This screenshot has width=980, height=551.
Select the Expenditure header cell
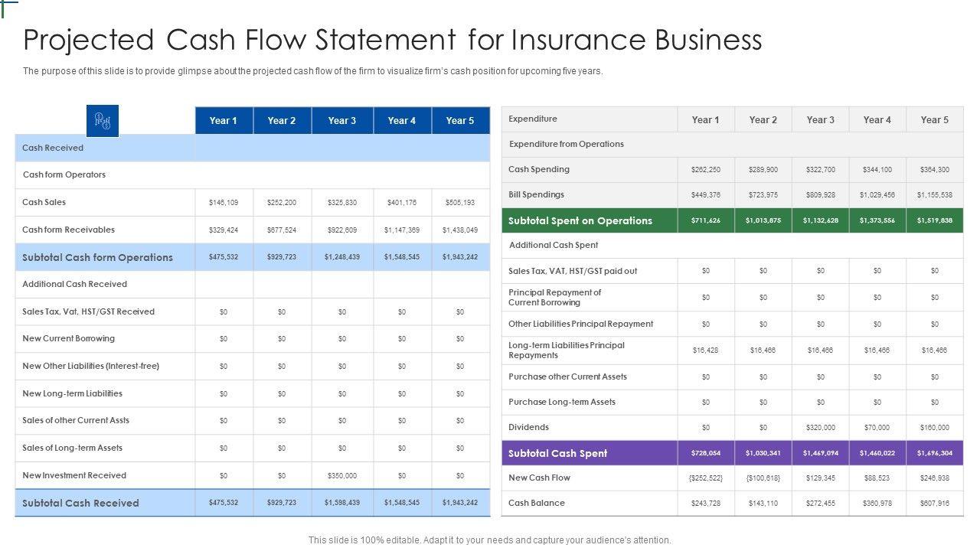pos(533,119)
